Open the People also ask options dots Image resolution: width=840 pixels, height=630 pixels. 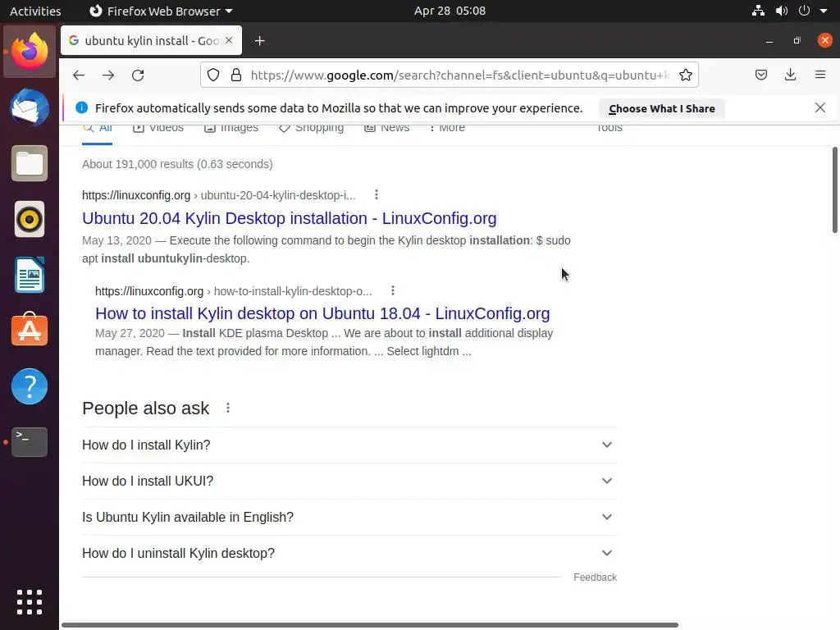228,408
